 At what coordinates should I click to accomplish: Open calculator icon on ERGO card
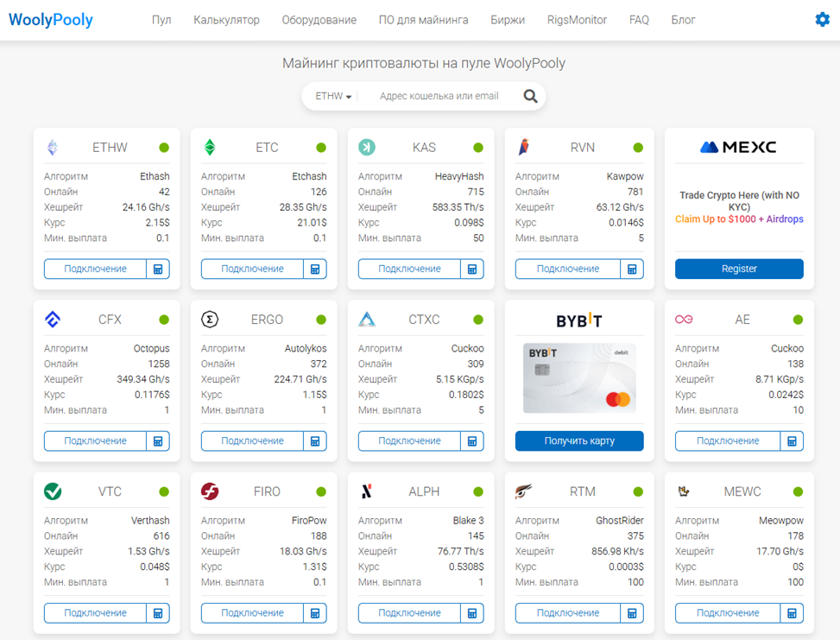pos(315,441)
